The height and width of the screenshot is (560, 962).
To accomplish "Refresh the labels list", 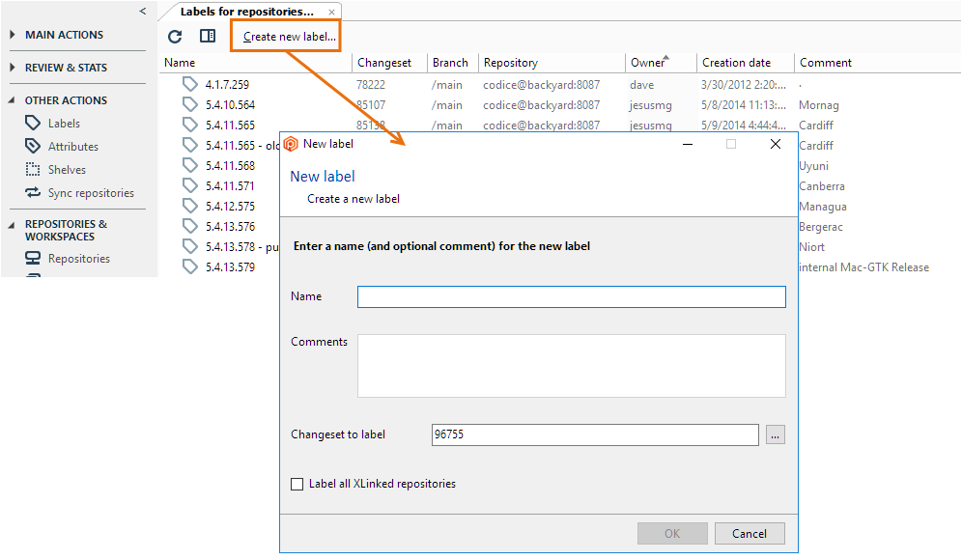I will (x=175, y=37).
